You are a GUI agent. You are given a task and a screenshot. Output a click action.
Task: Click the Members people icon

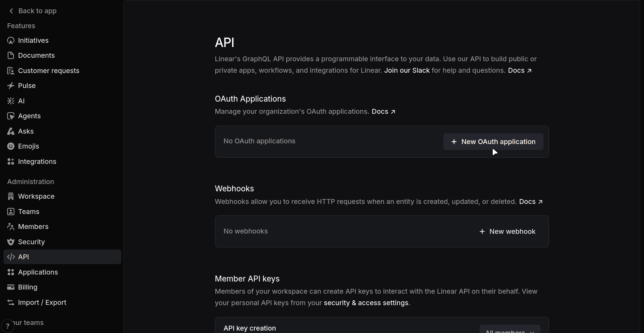tap(11, 227)
